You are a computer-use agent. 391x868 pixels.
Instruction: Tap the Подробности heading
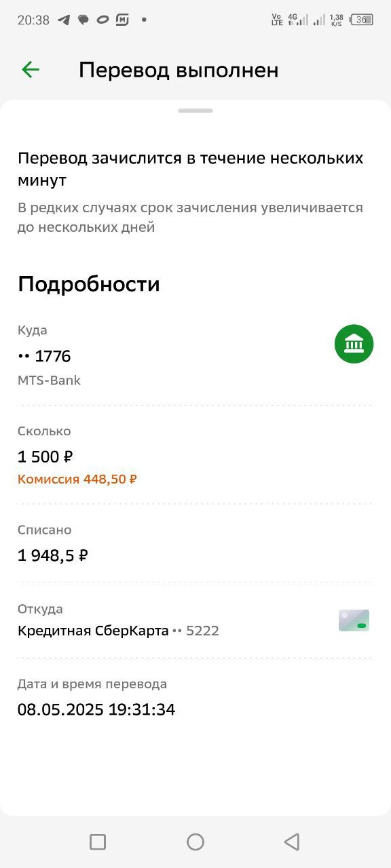click(x=89, y=284)
